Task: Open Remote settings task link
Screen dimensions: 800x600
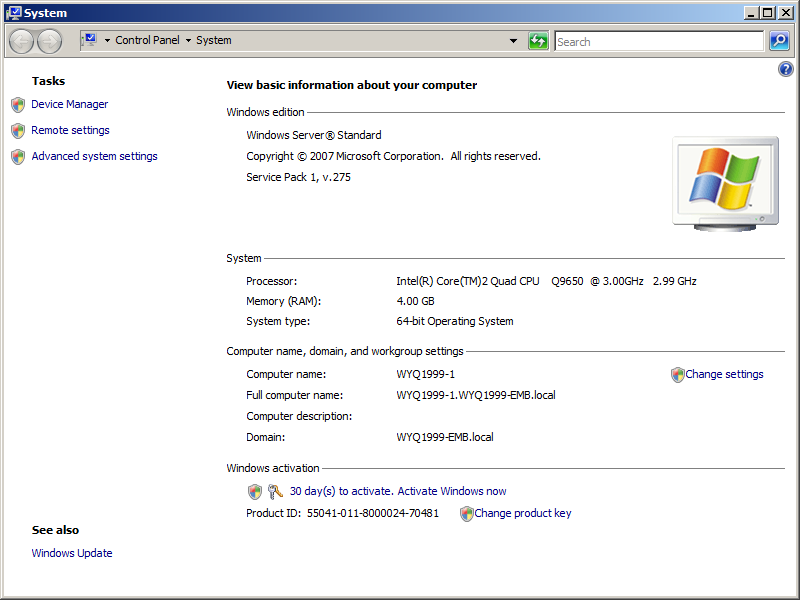Action: pos(70,130)
